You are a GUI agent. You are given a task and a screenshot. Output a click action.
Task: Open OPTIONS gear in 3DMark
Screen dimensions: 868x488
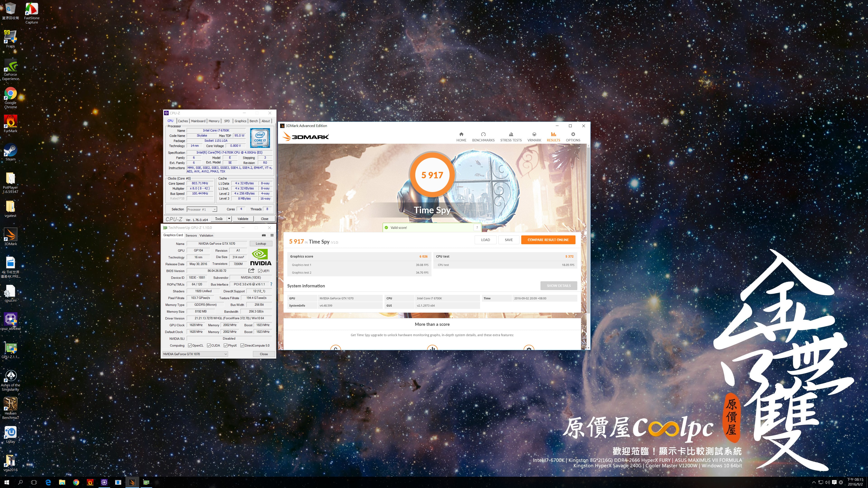[573, 137]
